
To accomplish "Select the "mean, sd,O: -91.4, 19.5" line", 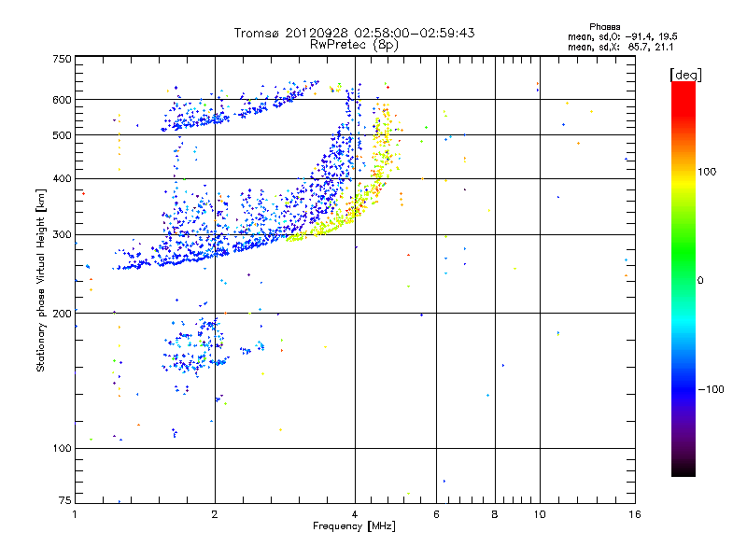I will (x=623, y=36).
